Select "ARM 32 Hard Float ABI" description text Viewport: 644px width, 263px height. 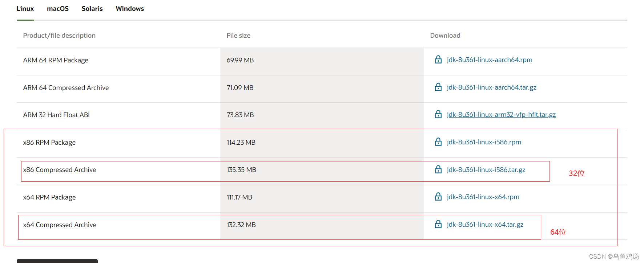[x=56, y=115]
